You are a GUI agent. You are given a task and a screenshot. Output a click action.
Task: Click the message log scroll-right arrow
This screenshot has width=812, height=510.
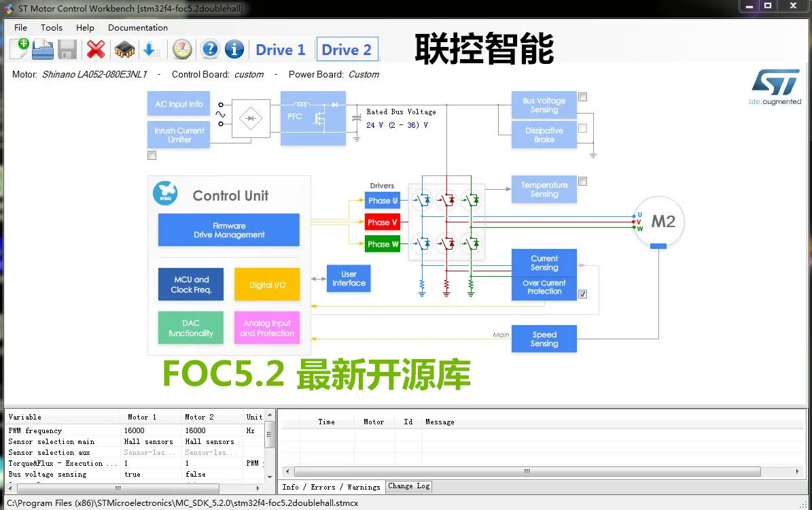click(x=798, y=472)
